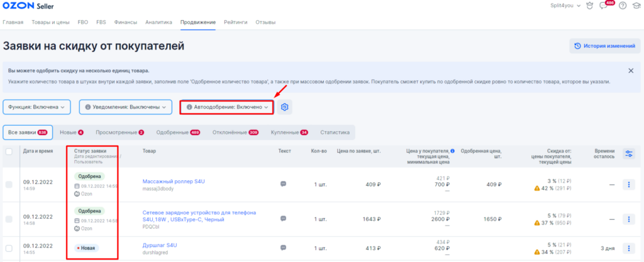The height and width of the screenshot is (262, 644).
Task: Expand the Split4you account dropdown
Action: 565,6
